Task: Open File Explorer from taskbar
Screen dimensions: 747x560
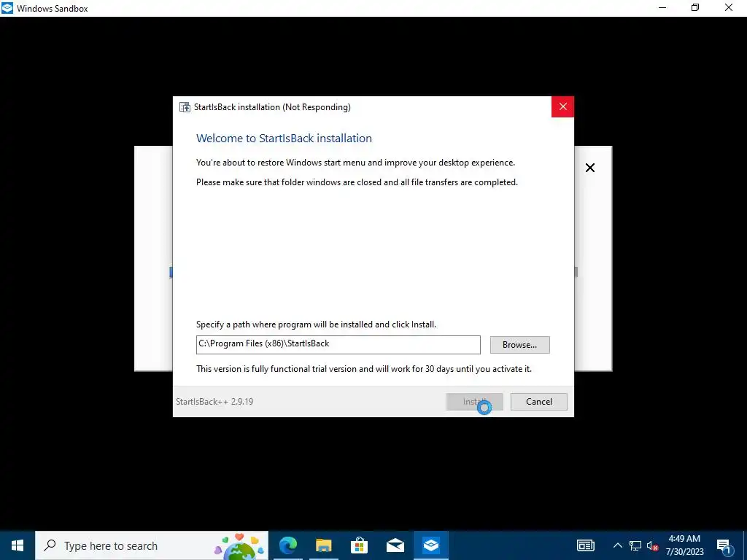Action: click(x=323, y=545)
